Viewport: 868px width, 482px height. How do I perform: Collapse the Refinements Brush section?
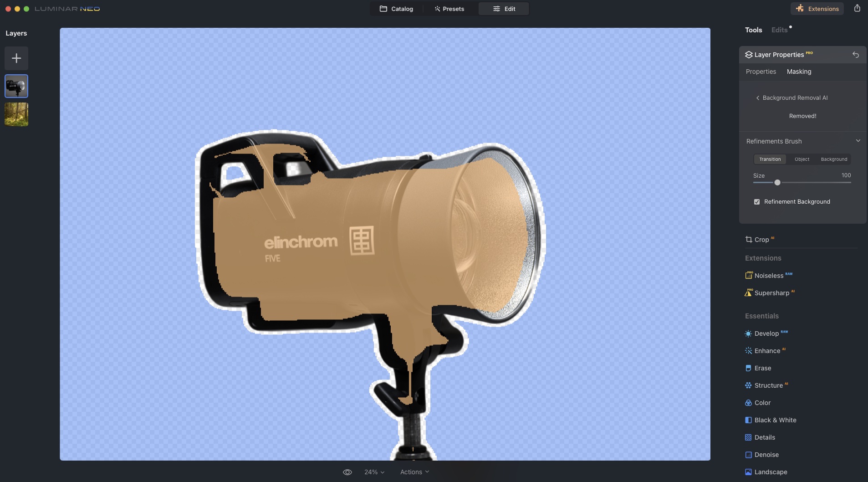click(x=858, y=141)
